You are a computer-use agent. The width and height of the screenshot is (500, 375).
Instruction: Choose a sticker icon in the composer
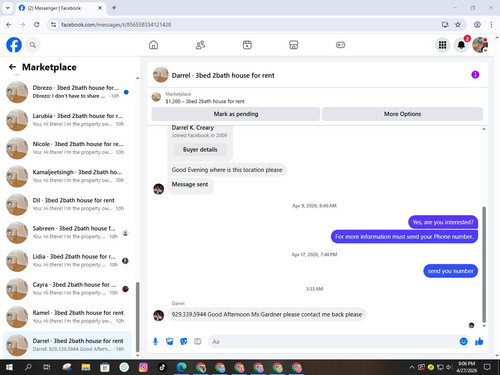(x=184, y=341)
